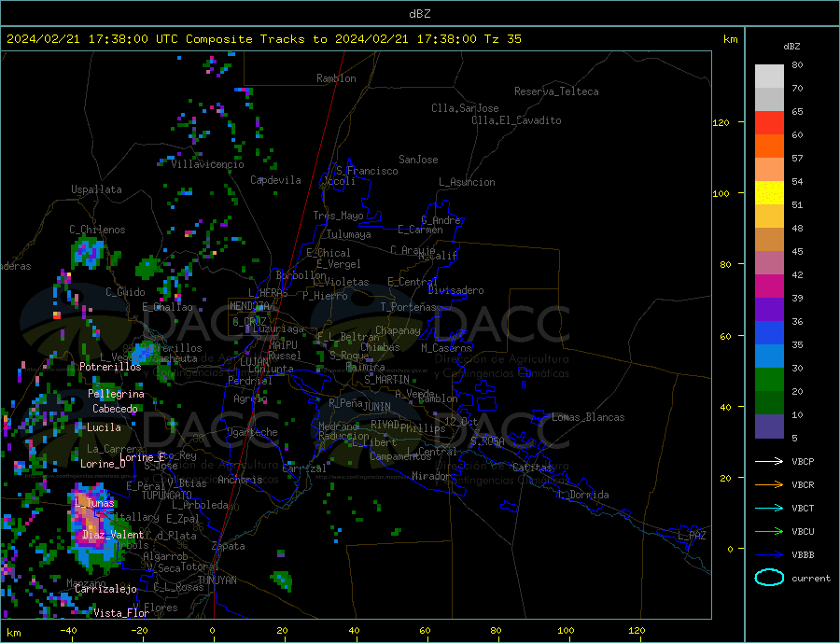Click the 80 dBZ white legend swatch
This screenshot has height=643, width=840.
coord(769,77)
